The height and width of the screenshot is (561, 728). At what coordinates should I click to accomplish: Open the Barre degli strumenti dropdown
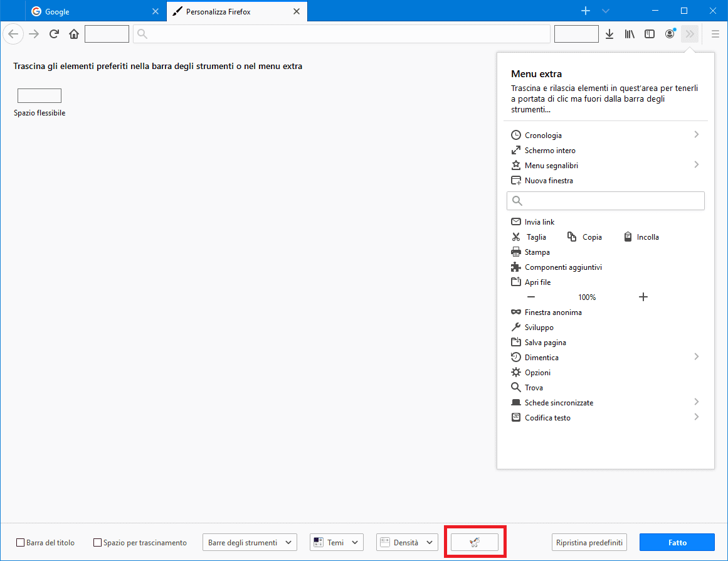click(x=250, y=543)
